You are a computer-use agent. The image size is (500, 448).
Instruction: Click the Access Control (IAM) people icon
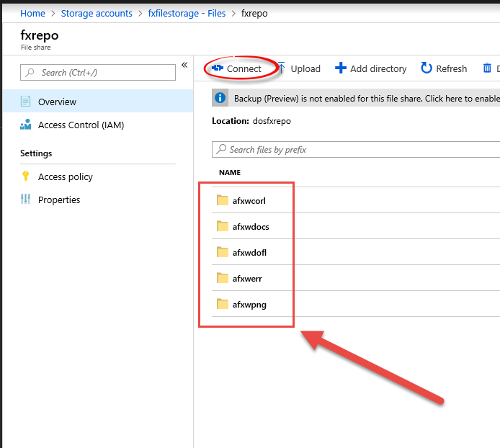[x=25, y=125]
